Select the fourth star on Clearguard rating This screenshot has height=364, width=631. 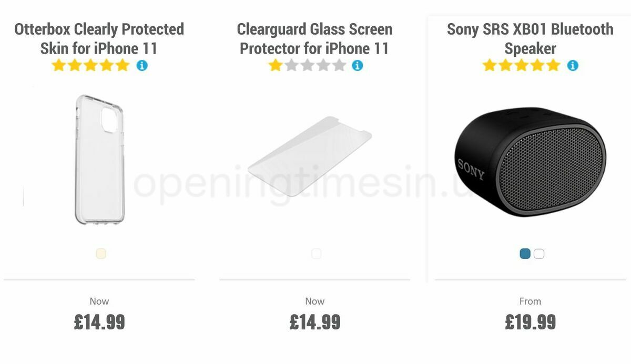tap(323, 65)
